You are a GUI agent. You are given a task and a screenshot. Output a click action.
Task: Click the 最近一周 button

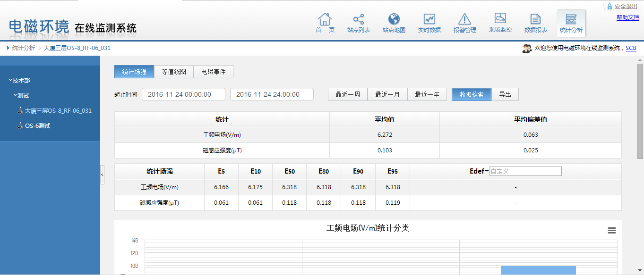[348, 94]
